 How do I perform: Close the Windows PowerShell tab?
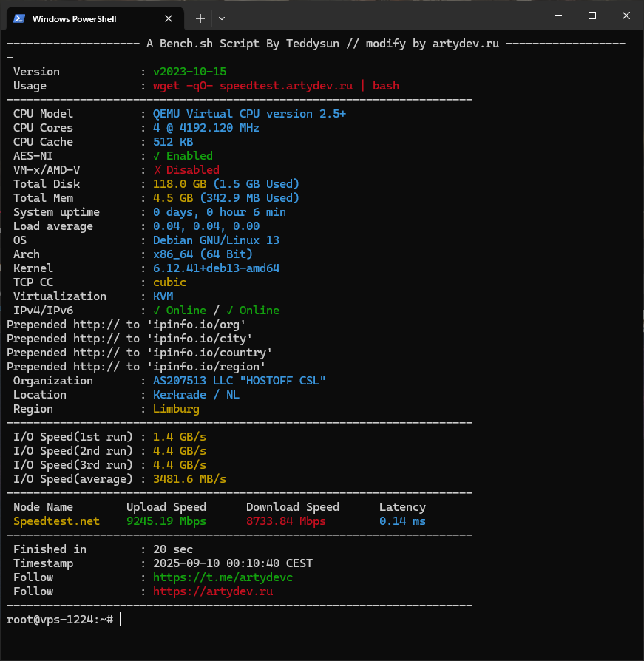(x=169, y=18)
